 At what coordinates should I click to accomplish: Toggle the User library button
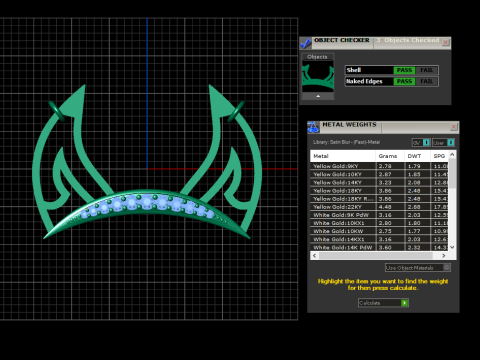(x=443, y=143)
